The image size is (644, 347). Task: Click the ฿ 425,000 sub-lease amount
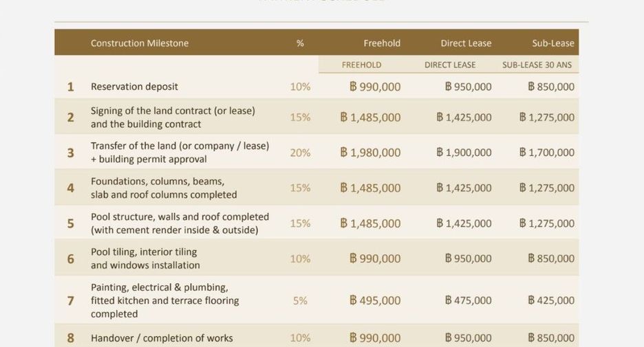[x=551, y=301]
